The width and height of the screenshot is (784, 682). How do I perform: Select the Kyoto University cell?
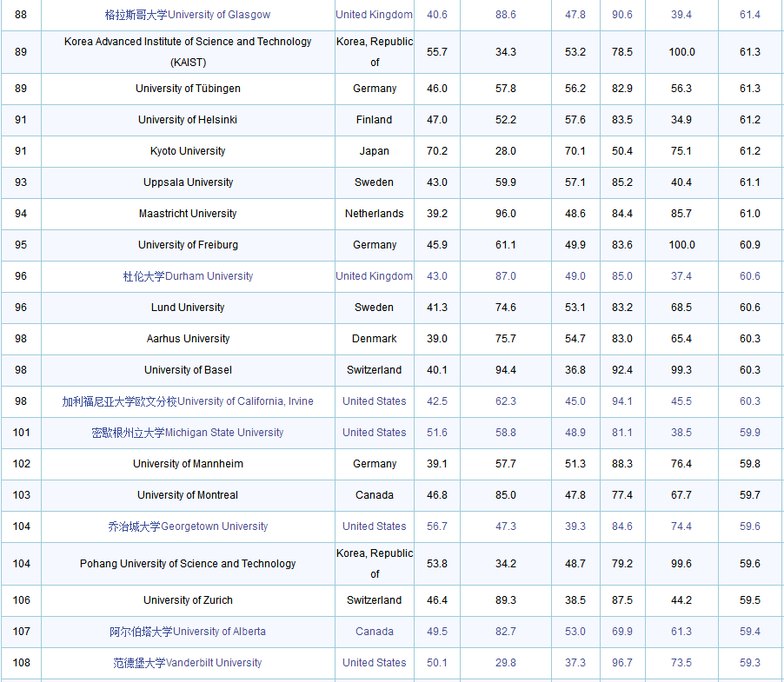188,151
